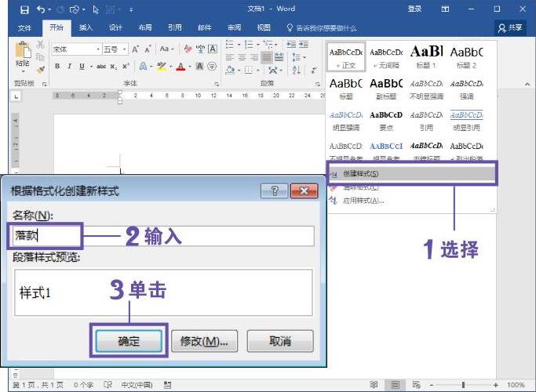Open the font size dropdown 五号

[115, 49]
